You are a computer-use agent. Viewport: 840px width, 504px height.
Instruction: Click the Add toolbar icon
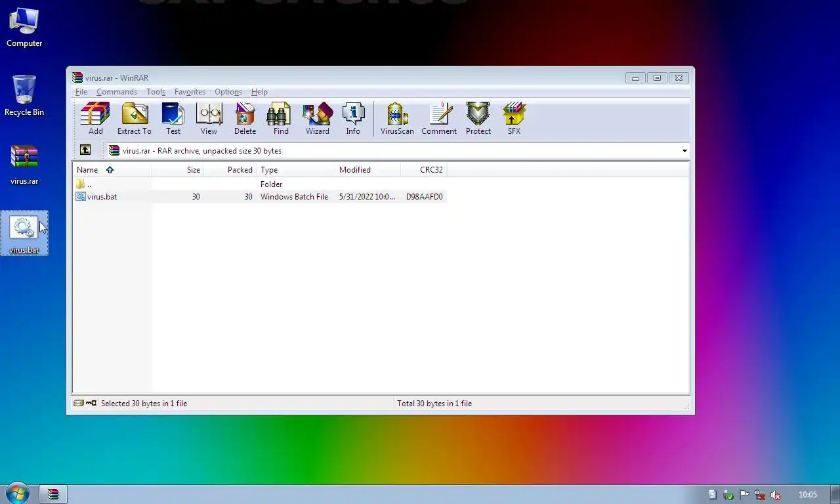tap(96, 119)
